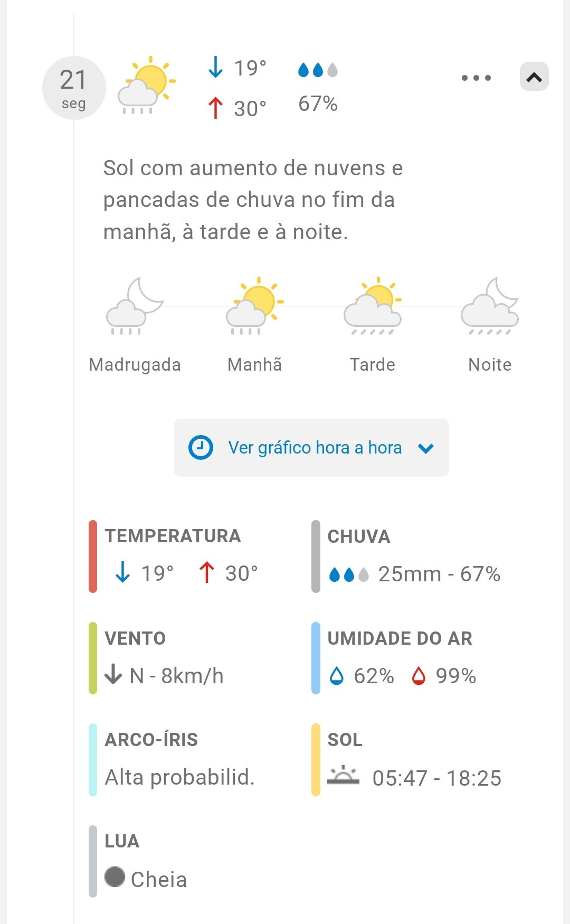
Task: Tap the Noite period label
Action: (490, 364)
